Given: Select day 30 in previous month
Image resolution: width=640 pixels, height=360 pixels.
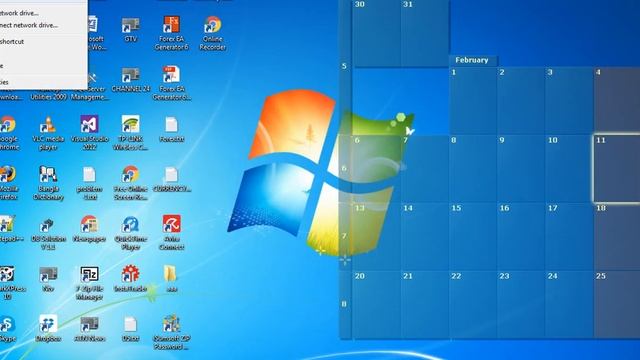Looking at the screenshot, I should (x=376, y=33).
